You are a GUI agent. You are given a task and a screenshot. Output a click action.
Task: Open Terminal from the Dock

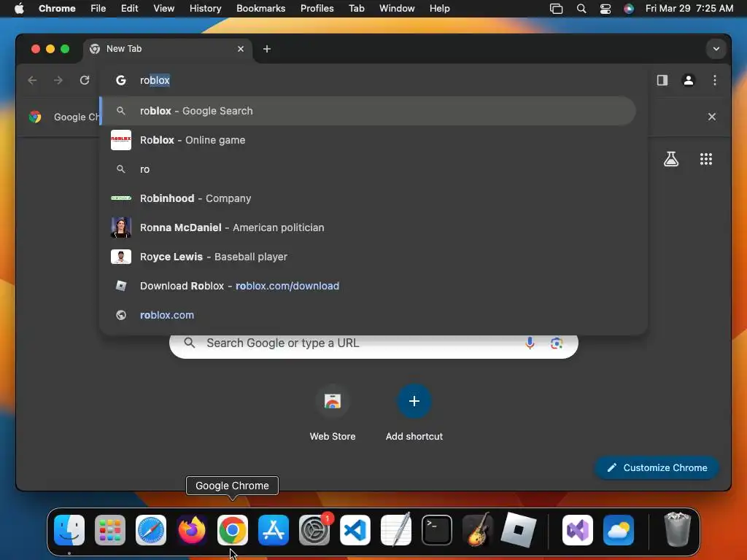(437, 530)
